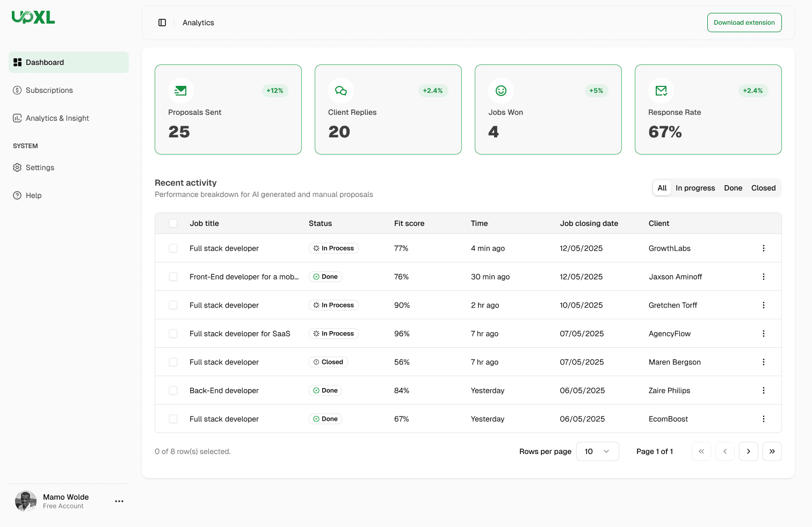
Task: Open row actions for Maren Bergson
Action: [x=764, y=362]
